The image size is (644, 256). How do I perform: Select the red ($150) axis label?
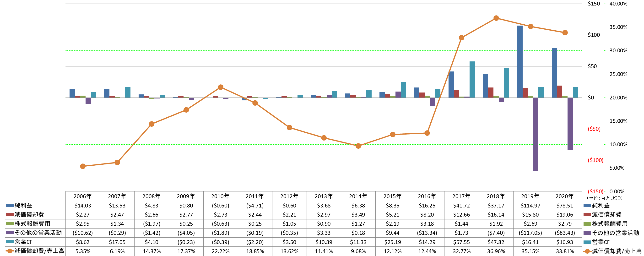[595, 191]
